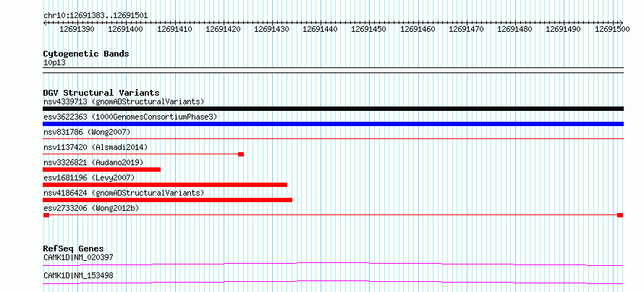Open the esv2733206 (Wong2012b) label

pos(91,208)
